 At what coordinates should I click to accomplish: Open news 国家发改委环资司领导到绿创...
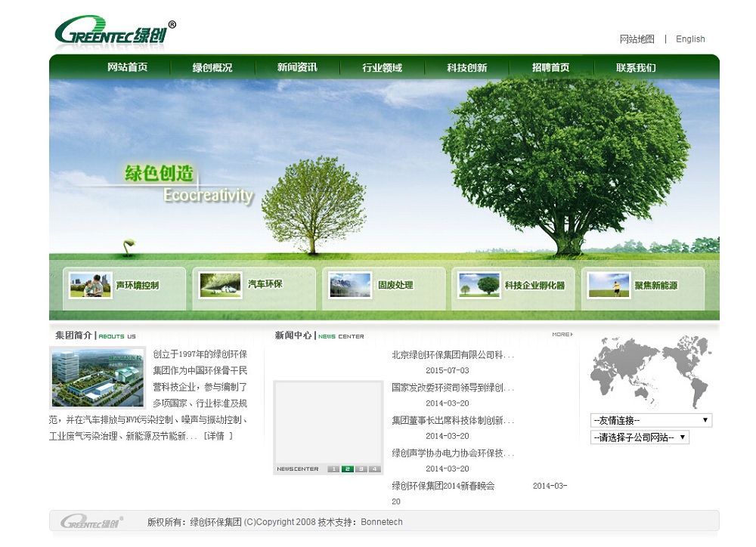coord(453,388)
